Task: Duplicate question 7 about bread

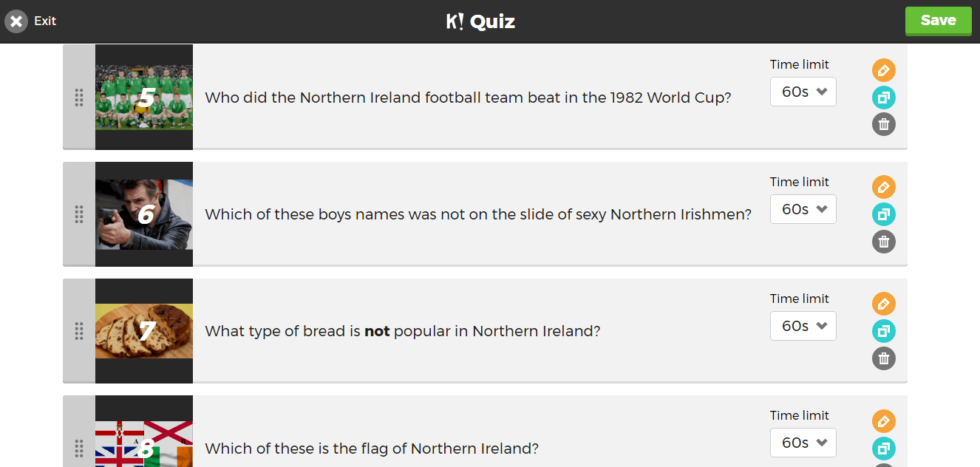Action: (883, 331)
